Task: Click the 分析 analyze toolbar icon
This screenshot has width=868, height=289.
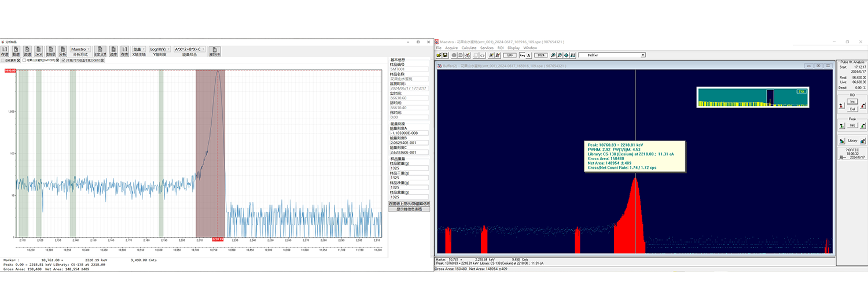Action: 62,51
